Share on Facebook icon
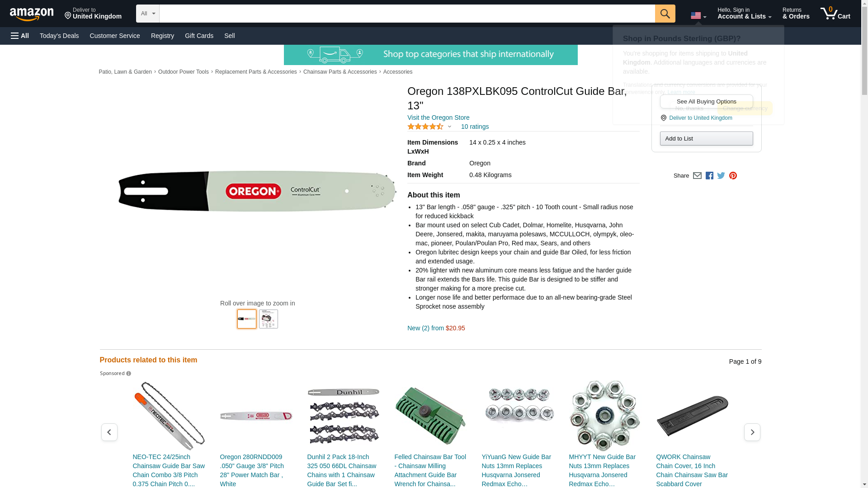The width and height of the screenshot is (868, 488). pyautogui.click(x=709, y=176)
